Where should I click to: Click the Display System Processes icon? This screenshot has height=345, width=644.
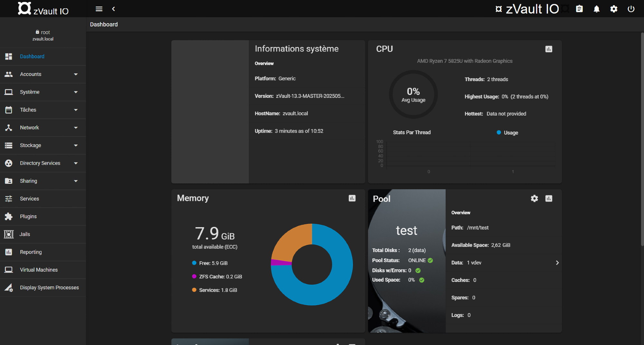[x=9, y=288]
